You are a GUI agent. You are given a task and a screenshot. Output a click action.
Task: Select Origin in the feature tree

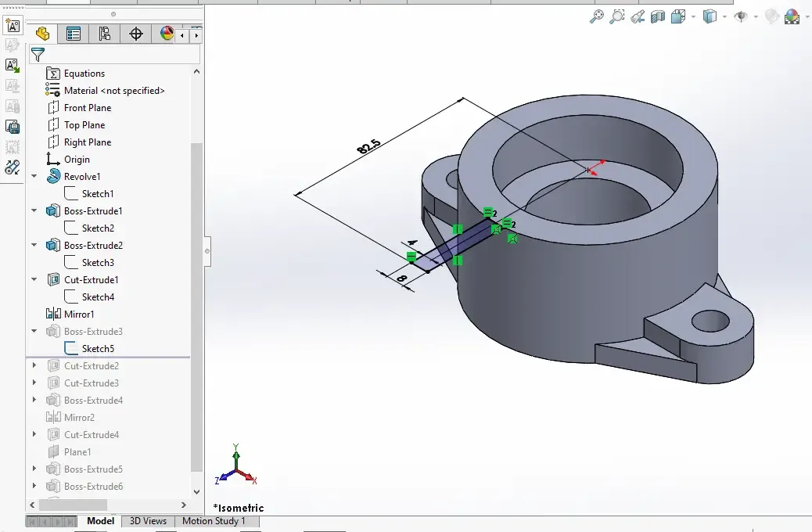[x=77, y=160]
